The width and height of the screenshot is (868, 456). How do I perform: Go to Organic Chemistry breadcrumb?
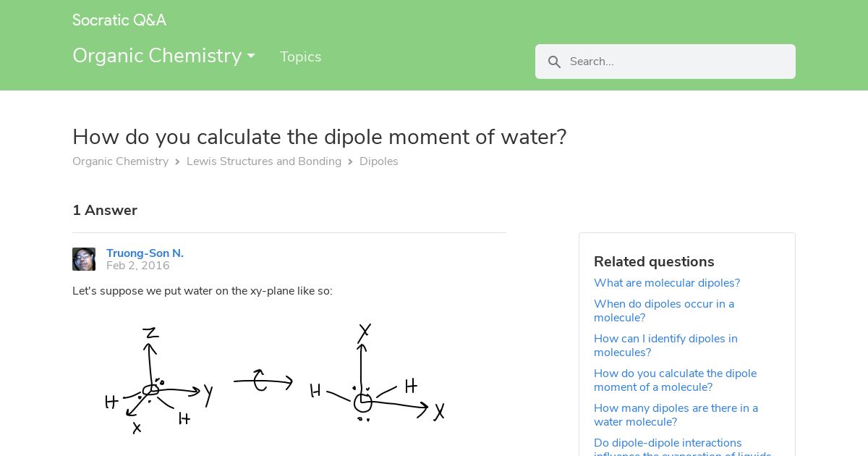(x=121, y=161)
